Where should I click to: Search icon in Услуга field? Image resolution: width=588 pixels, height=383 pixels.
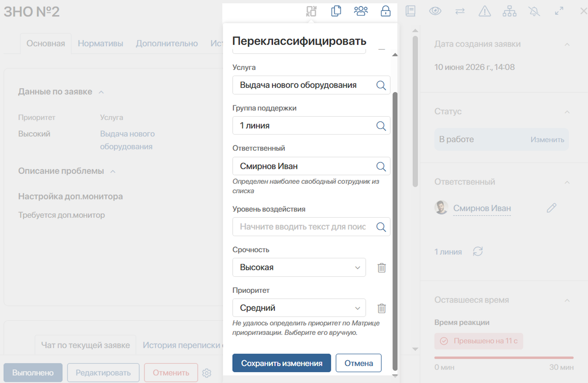coord(381,85)
